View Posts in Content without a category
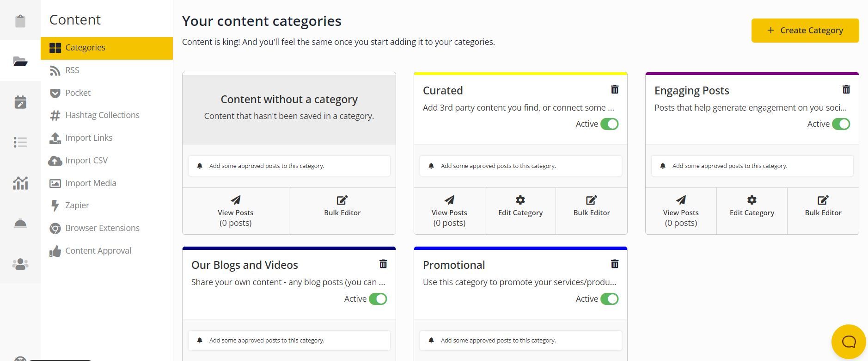868x361 pixels. coord(235,211)
